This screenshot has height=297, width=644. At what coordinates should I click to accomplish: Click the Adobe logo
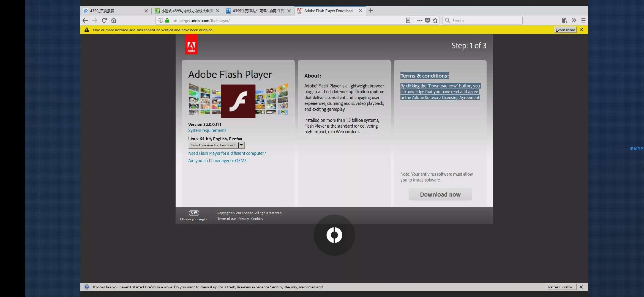pyautogui.click(x=191, y=45)
